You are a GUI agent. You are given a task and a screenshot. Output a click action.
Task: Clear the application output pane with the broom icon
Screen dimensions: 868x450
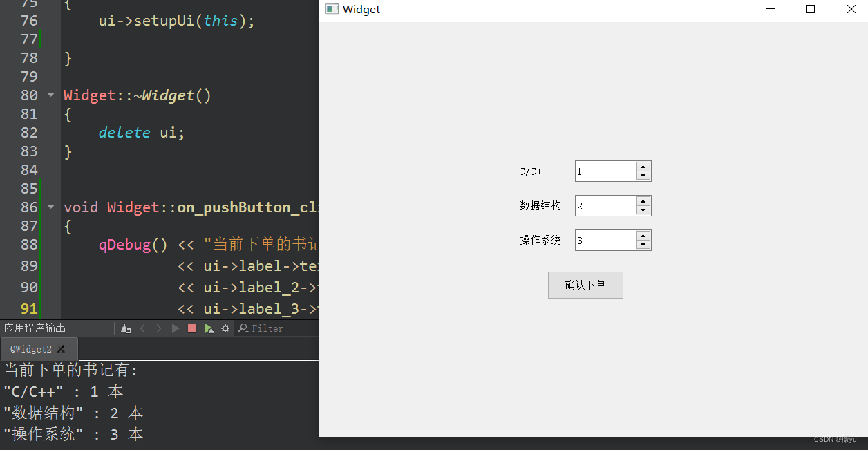(126, 328)
